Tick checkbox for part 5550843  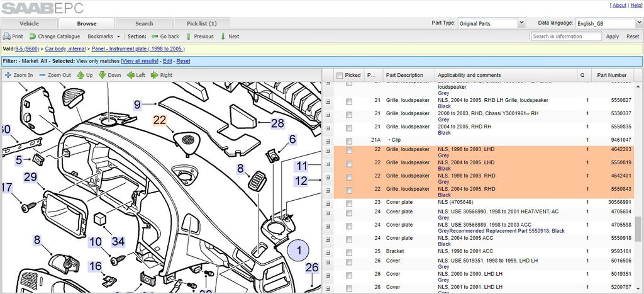(x=348, y=190)
